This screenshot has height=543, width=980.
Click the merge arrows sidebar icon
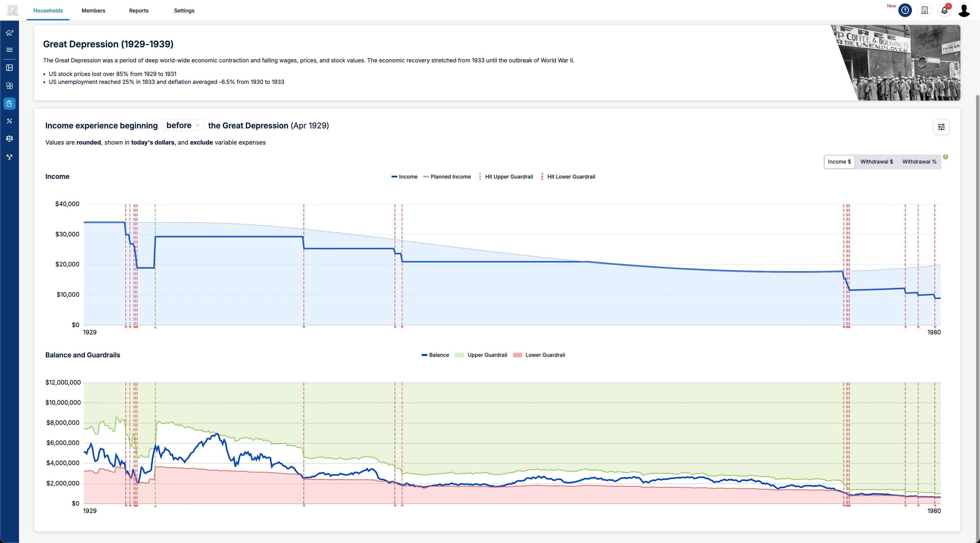[x=10, y=157]
